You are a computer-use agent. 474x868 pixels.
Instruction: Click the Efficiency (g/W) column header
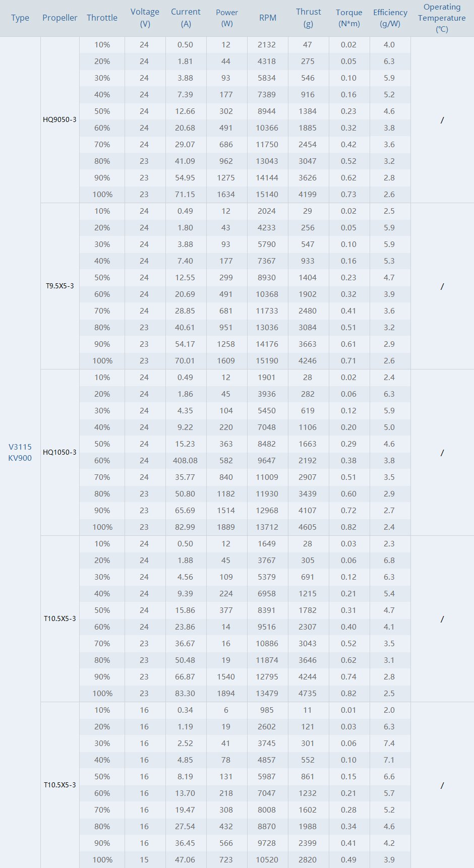coord(390,18)
